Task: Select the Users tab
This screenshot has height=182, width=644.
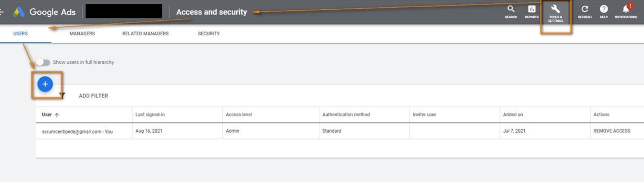Action: [20, 33]
